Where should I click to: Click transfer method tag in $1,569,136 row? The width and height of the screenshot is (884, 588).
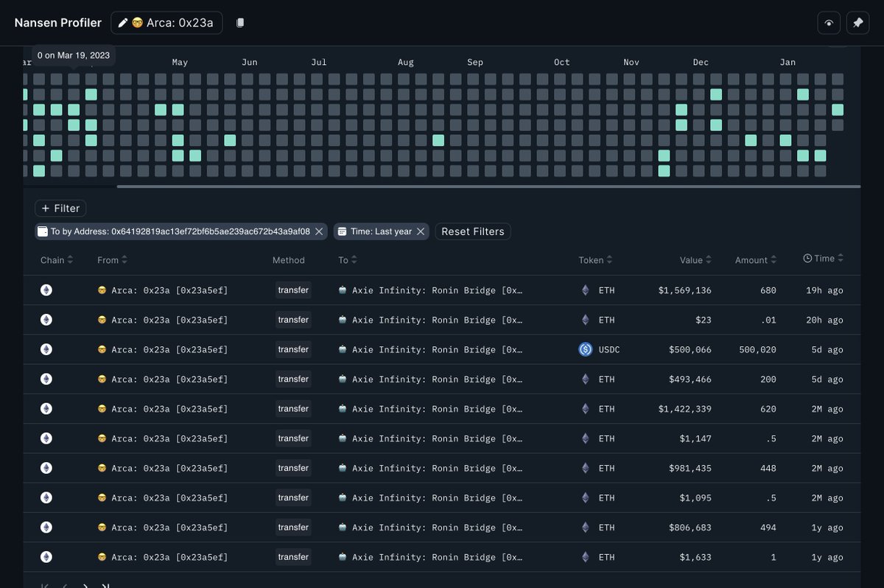click(x=293, y=290)
